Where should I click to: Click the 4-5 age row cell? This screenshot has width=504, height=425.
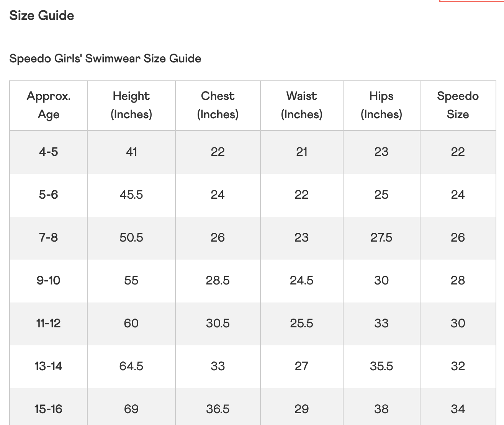click(49, 152)
